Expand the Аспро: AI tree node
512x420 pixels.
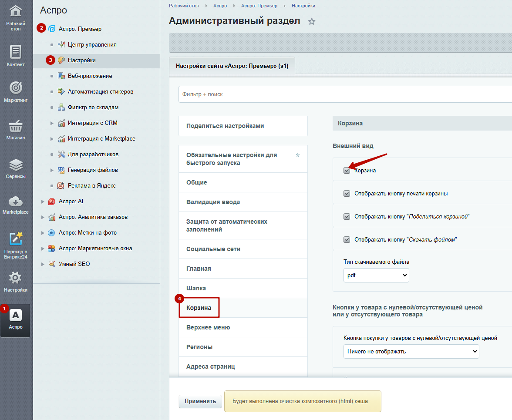coord(43,202)
